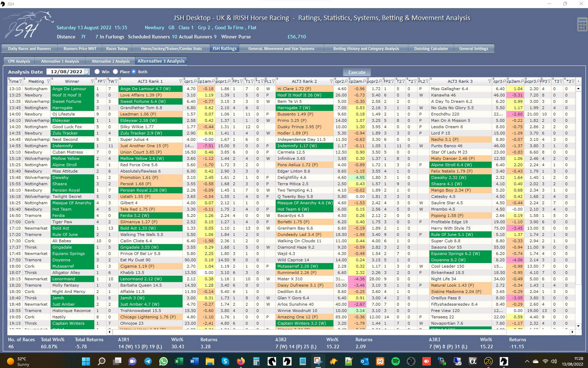This screenshot has width=588, height=368.
Task: Open the ALT3 Rank 1 filter dropdown
Action: [x=180, y=81]
